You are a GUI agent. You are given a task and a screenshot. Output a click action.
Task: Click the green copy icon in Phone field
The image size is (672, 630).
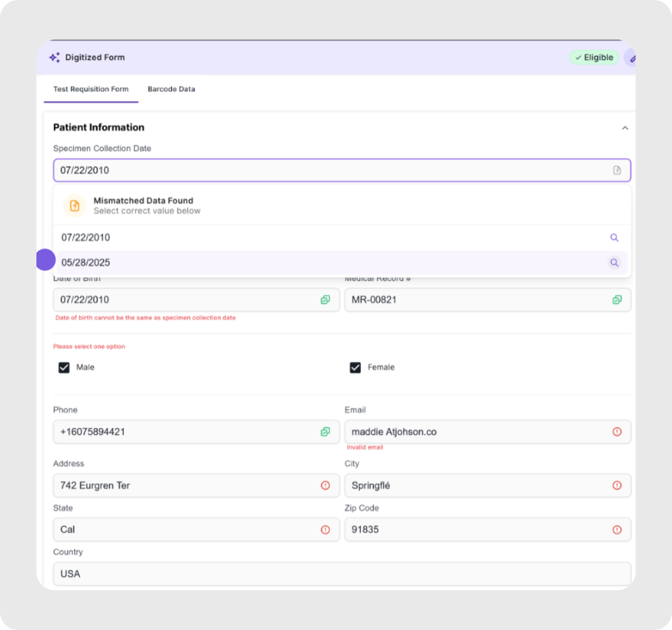tap(325, 432)
